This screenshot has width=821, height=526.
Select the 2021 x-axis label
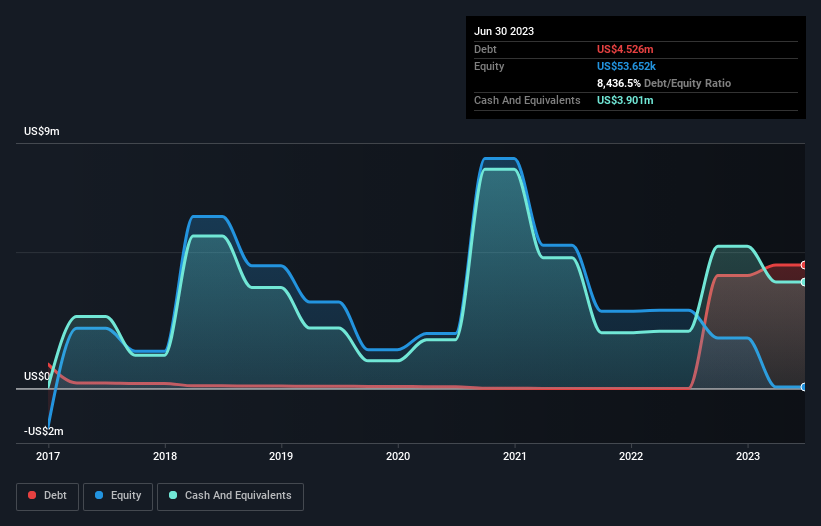click(x=515, y=456)
